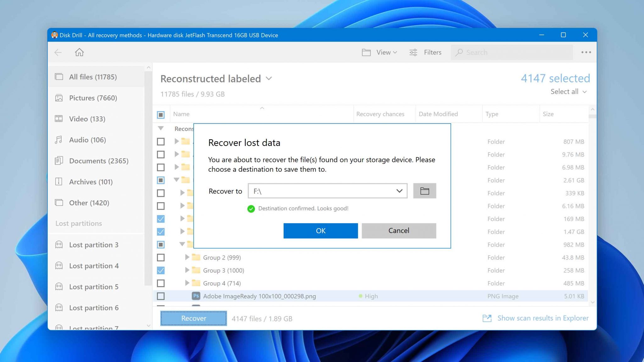Click the Search input field
The height and width of the screenshot is (362, 644).
tap(513, 52)
